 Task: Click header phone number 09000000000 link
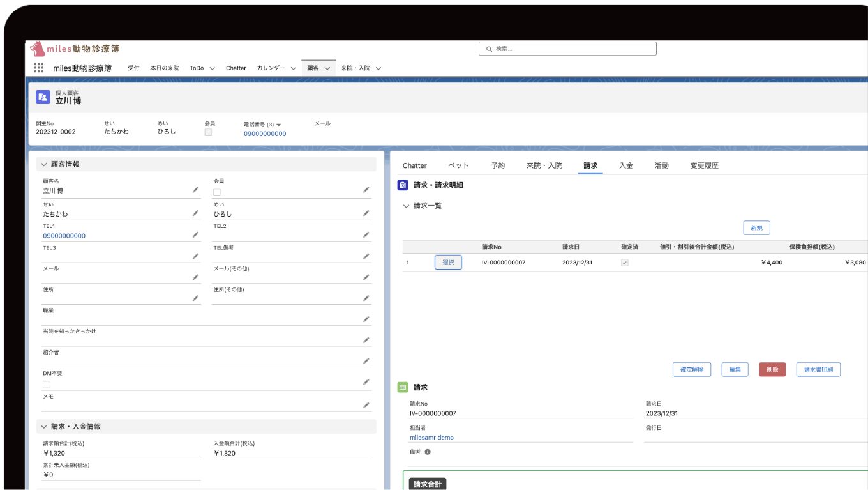pyautogui.click(x=265, y=134)
